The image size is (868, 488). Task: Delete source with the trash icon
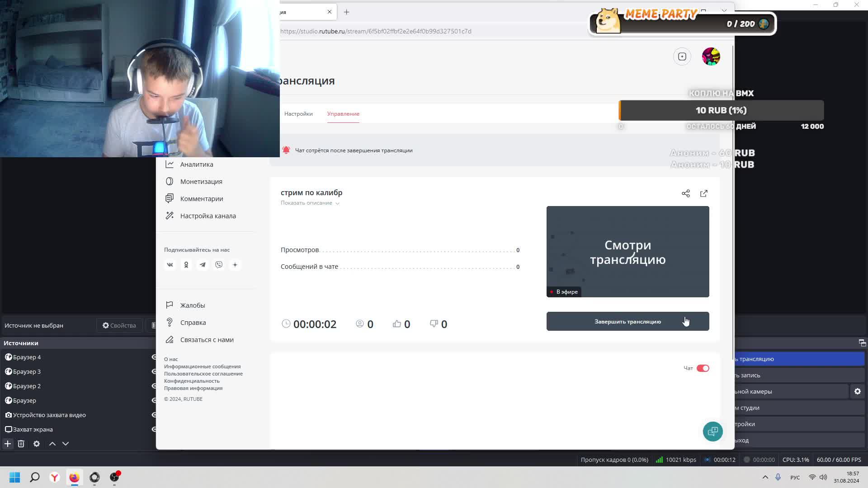pos(21,444)
